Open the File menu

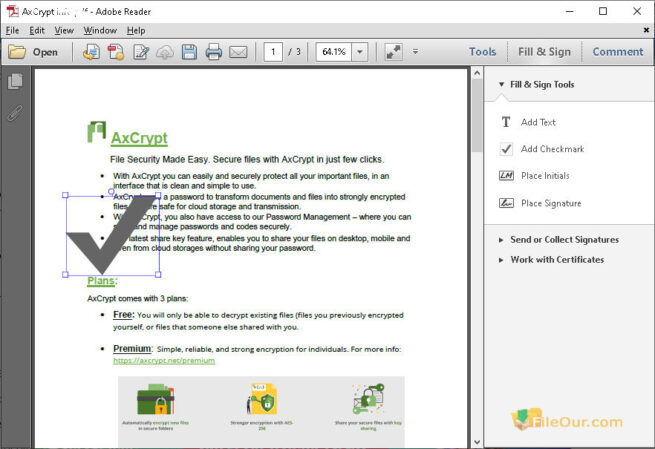pyautogui.click(x=12, y=30)
